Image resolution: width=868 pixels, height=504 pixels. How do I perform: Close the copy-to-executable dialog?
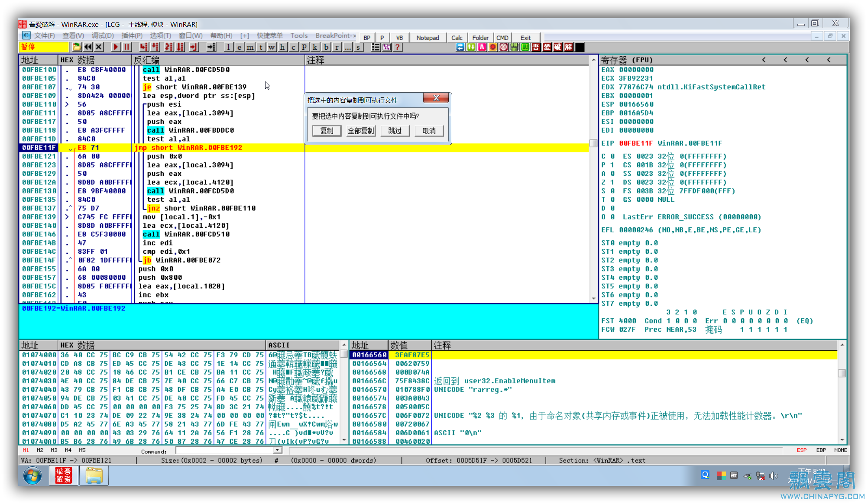[436, 98]
